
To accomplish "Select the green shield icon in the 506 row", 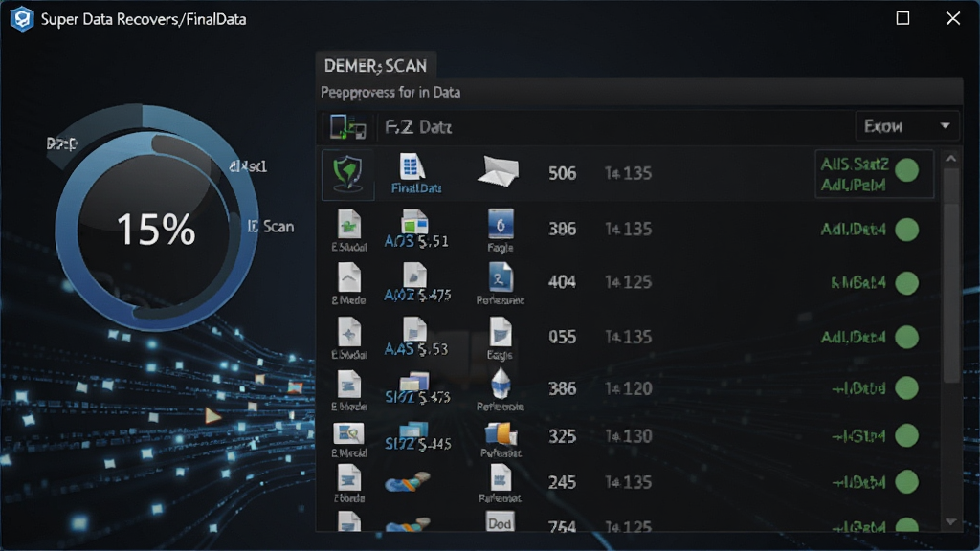I will point(348,174).
